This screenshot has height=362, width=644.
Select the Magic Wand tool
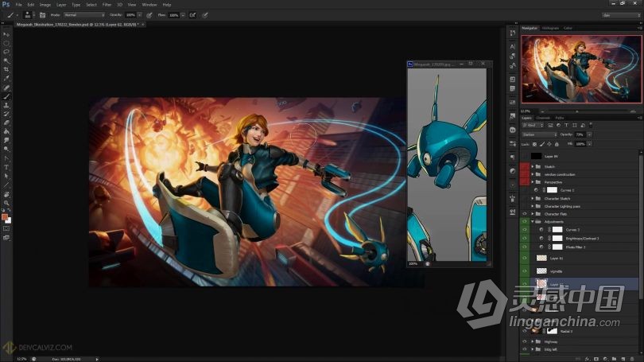pos(6,60)
